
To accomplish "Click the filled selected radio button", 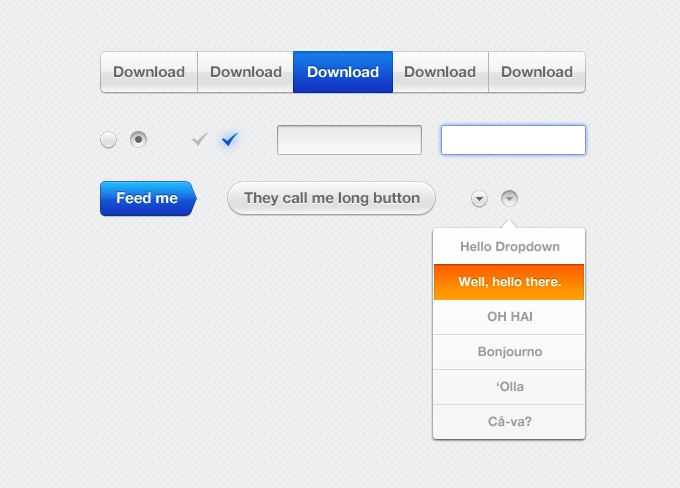I will click(139, 140).
